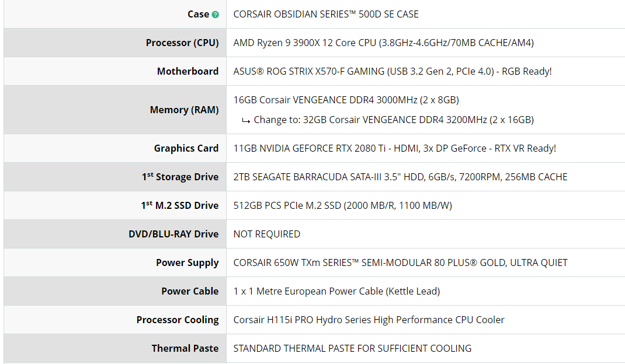Click the 1st Storage Drive label

[x=180, y=176]
